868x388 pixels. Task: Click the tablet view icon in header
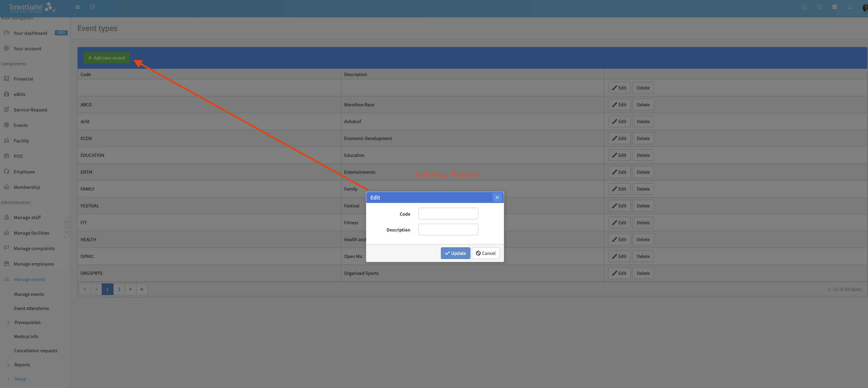tap(92, 7)
